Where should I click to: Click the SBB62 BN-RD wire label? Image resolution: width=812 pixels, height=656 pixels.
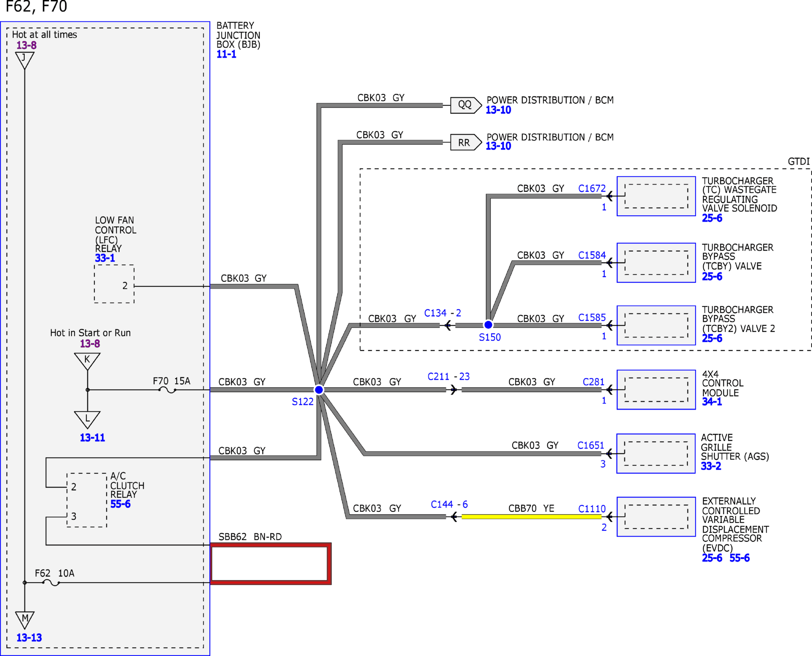point(250,536)
